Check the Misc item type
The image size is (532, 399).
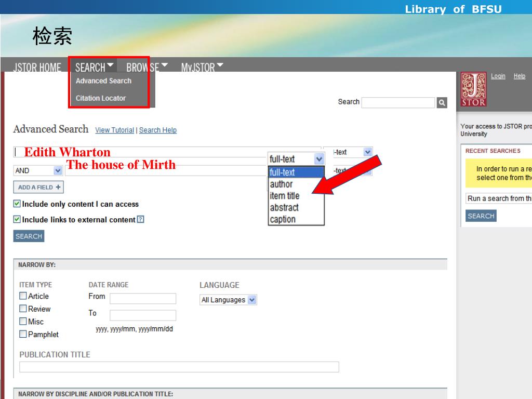pyautogui.click(x=23, y=321)
